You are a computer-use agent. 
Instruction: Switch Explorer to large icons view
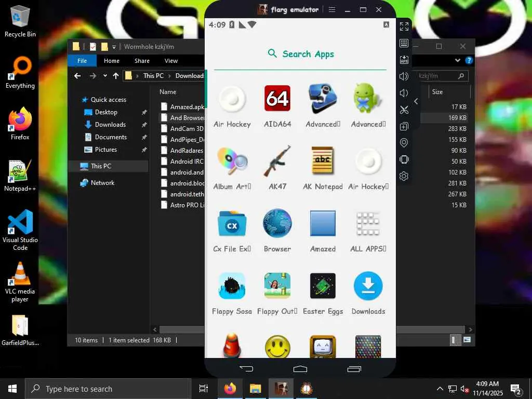pyautogui.click(x=467, y=340)
